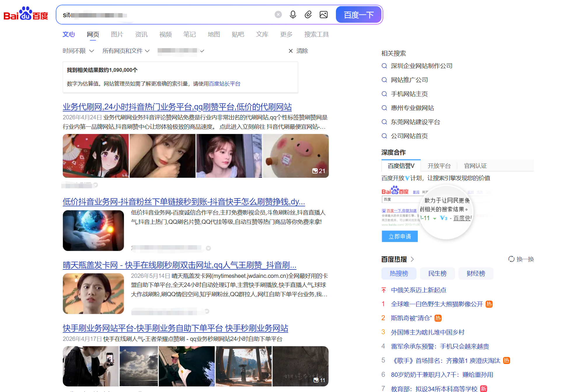Screen dimensions: 586x392
Task: Open hot search 雷军余承东预警：手机只会越来越贵
Action: [440, 346]
